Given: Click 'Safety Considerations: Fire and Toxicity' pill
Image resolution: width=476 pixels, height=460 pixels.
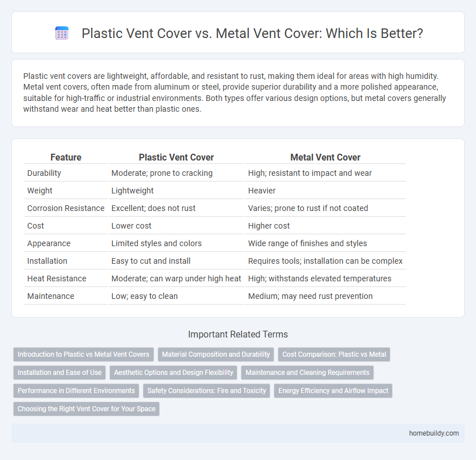Looking at the screenshot, I should (206, 391).
